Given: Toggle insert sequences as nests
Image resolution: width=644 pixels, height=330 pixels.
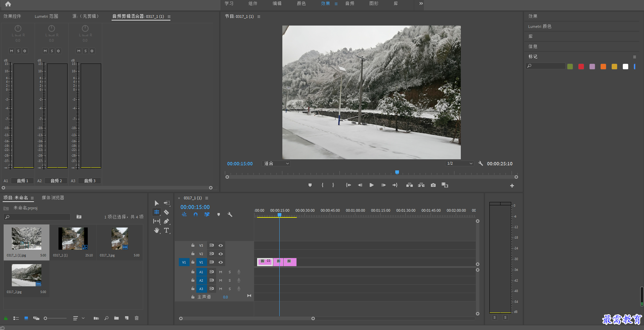Looking at the screenshot, I should (x=184, y=214).
